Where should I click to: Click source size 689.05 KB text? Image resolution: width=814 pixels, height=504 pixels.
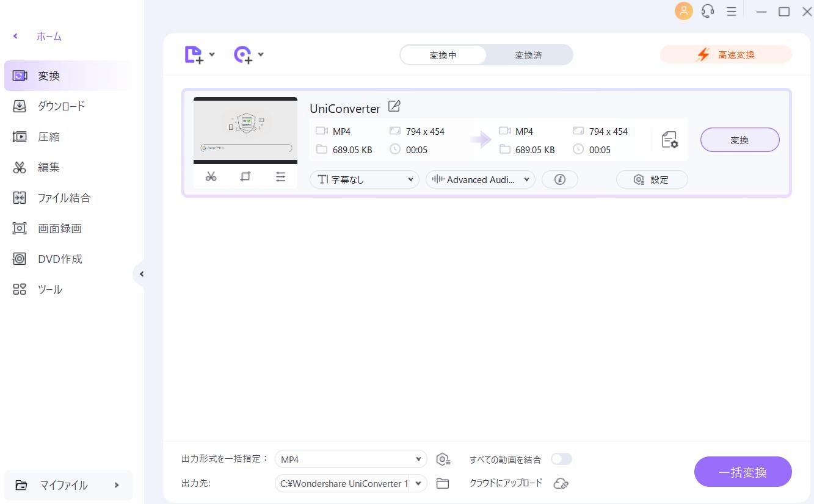(352, 149)
